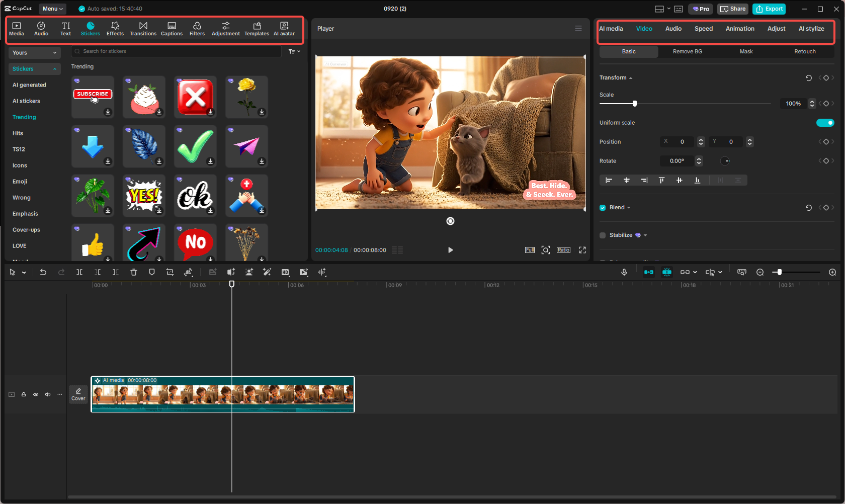Click the Undo icon

[43, 272]
